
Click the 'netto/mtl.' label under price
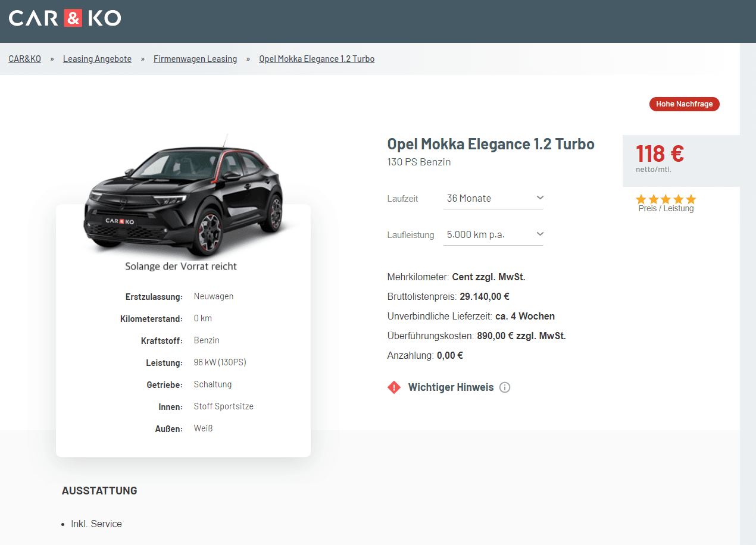coord(654,170)
